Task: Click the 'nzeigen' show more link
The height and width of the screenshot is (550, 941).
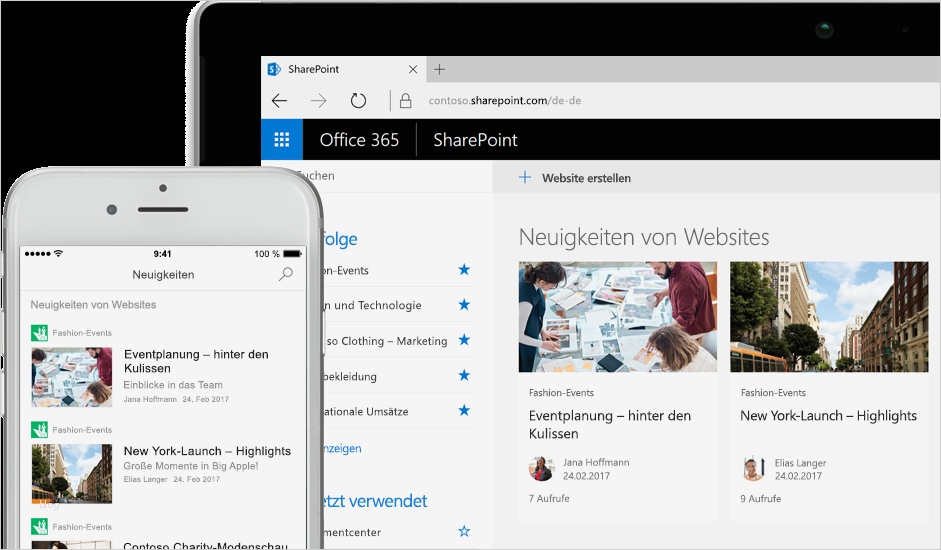Action: tap(343, 449)
